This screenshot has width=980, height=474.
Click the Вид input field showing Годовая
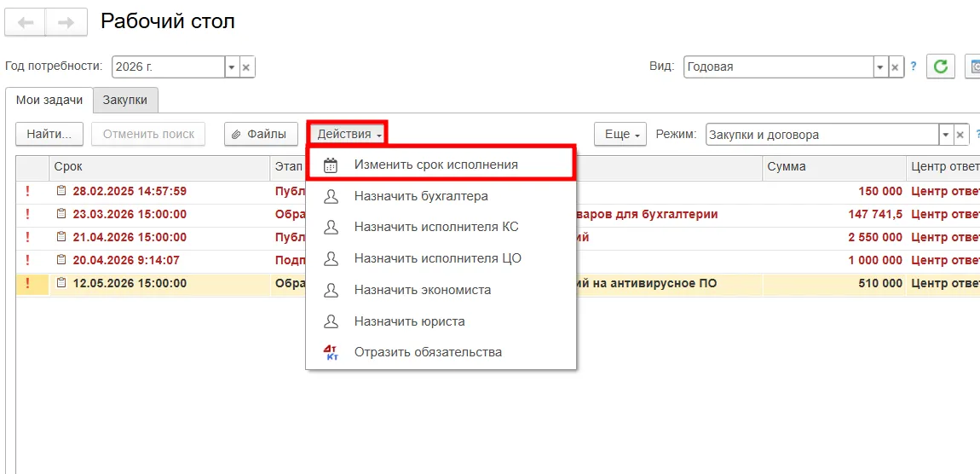click(x=779, y=66)
